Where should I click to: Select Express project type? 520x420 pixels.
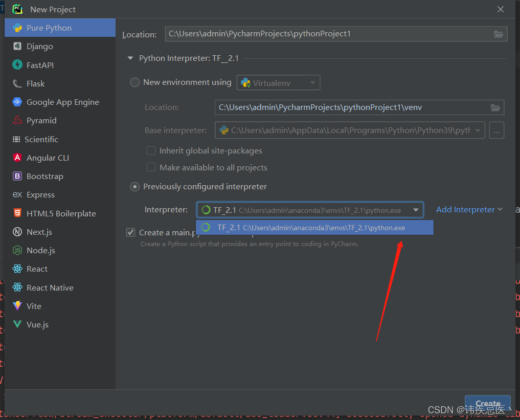point(60,195)
